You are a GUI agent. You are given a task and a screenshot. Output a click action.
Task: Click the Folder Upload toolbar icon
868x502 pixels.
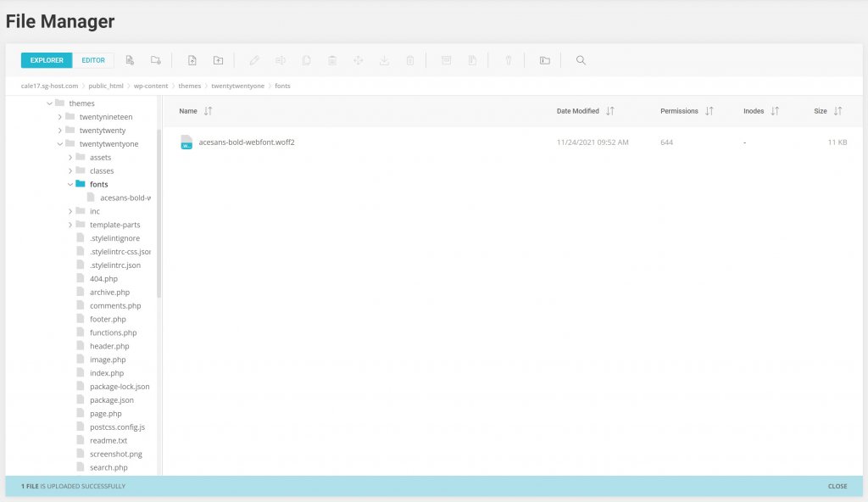(x=218, y=60)
